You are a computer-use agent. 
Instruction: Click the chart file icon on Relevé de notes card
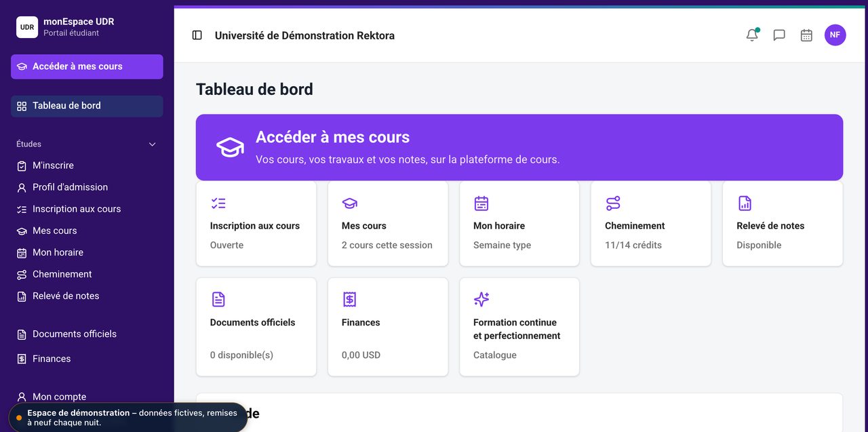pos(745,203)
